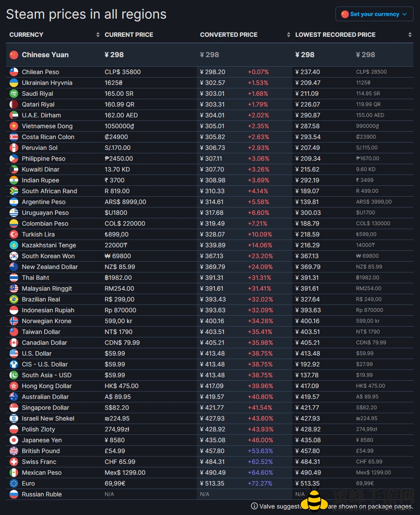Click the CIS - U.S. Dollar icon
Screen dimensions: 420x515
point(14,364)
